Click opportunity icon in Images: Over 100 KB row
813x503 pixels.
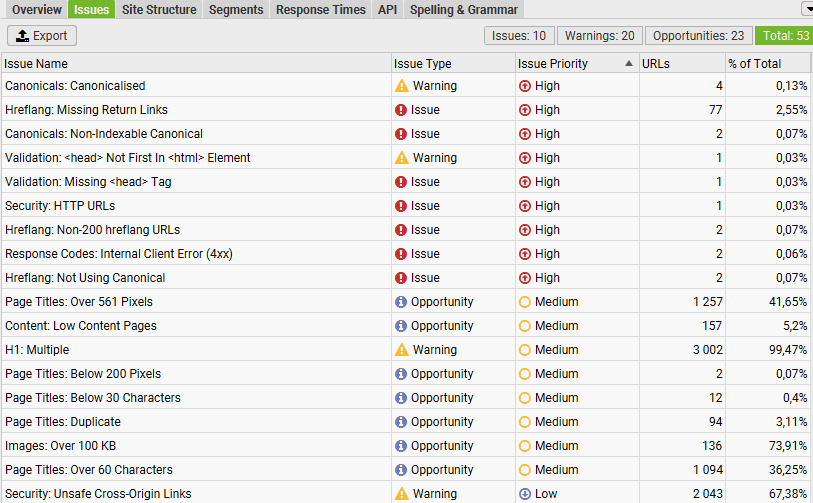(401, 446)
